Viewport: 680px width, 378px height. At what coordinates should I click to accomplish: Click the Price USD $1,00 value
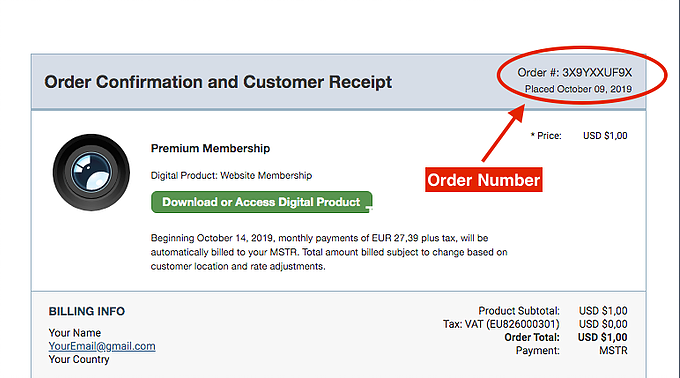(605, 136)
